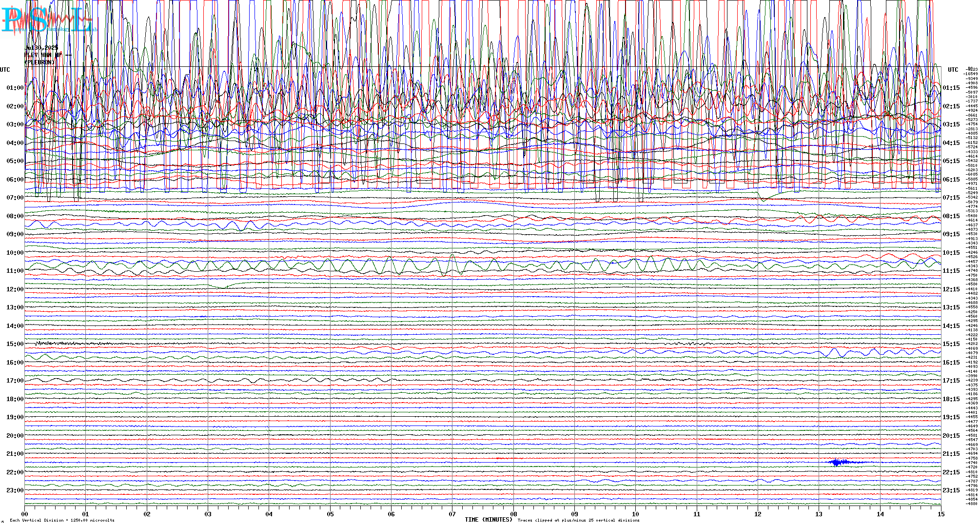980x527 pixels.
Task: Select the 19:00 hour label
Action: coord(15,417)
